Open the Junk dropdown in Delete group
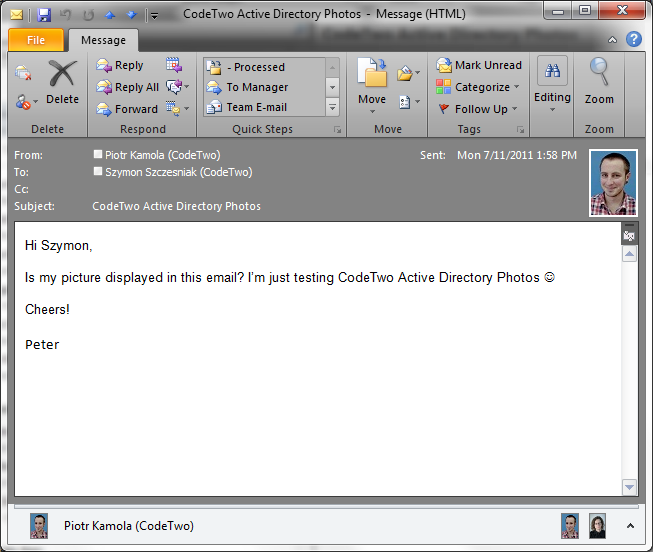The height and width of the screenshot is (552, 653). [x=26, y=102]
